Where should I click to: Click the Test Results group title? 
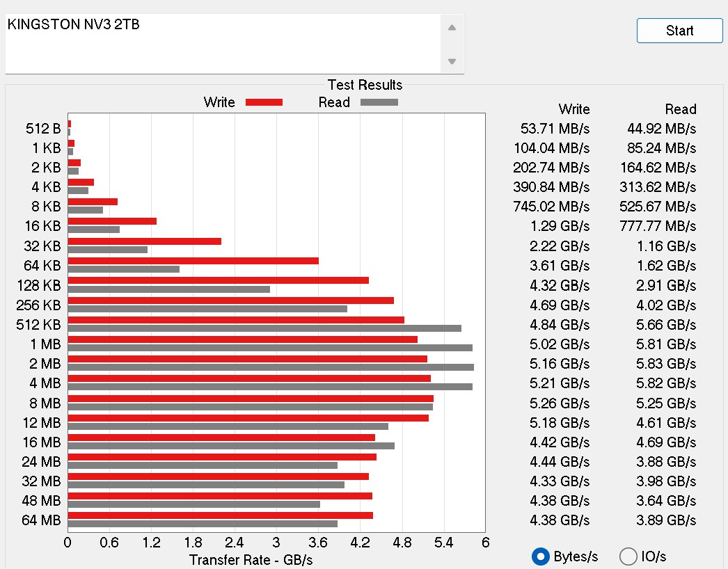coord(365,85)
